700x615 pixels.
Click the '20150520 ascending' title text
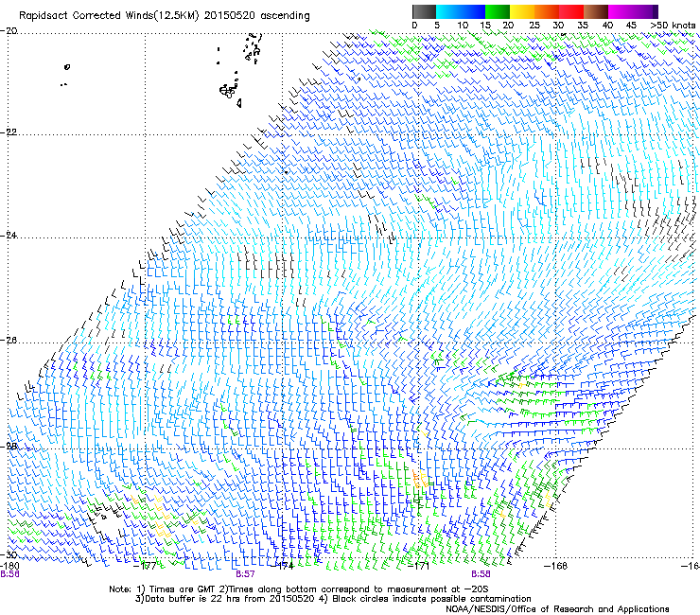tap(256, 16)
